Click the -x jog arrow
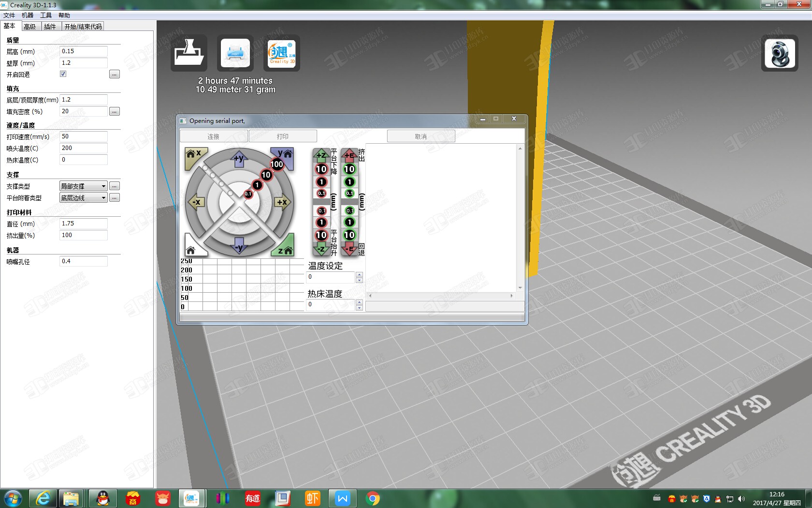Screen dimensions: 812x508 [196, 202]
